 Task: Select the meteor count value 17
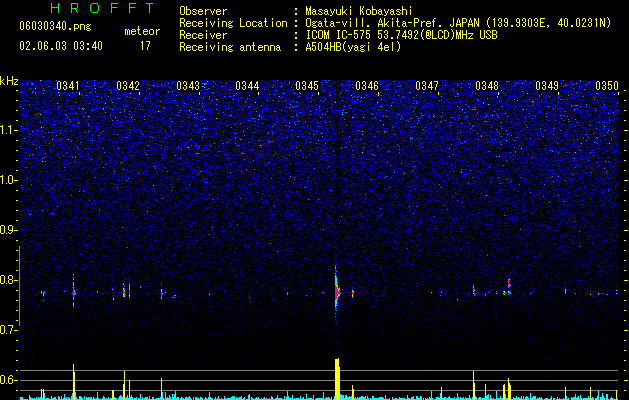(x=145, y=46)
